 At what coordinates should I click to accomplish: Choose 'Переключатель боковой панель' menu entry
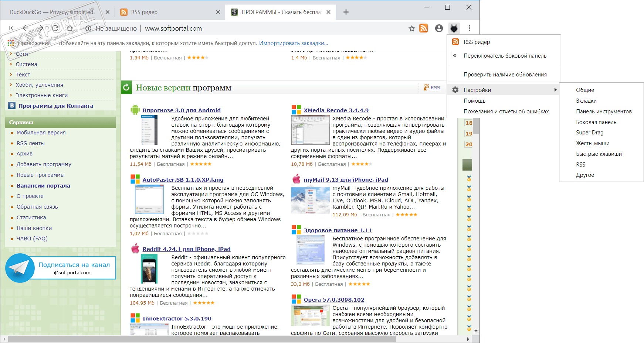[x=504, y=56]
